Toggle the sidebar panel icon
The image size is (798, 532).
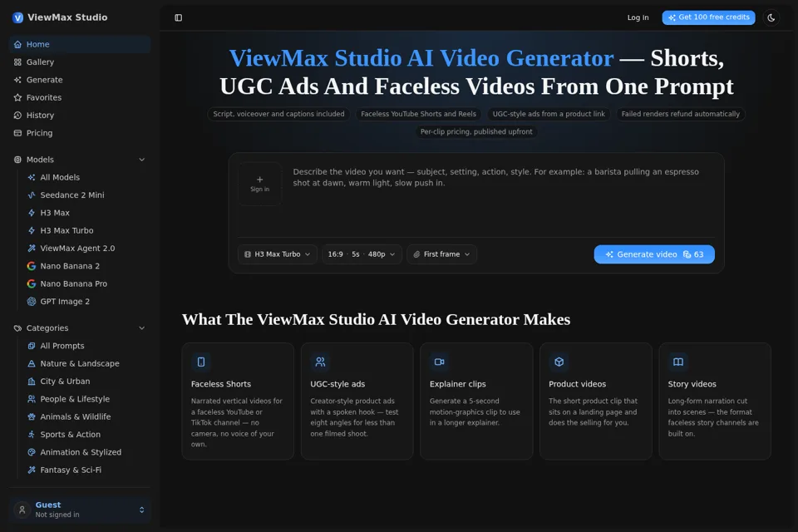click(178, 17)
